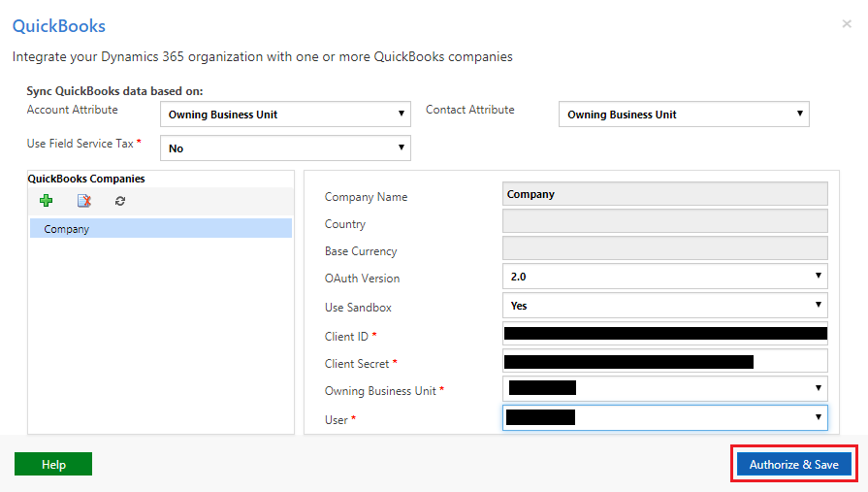This screenshot has width=868, height=492.
Task: Open the Account Attribute dropdown
Action: pos(285,115)
